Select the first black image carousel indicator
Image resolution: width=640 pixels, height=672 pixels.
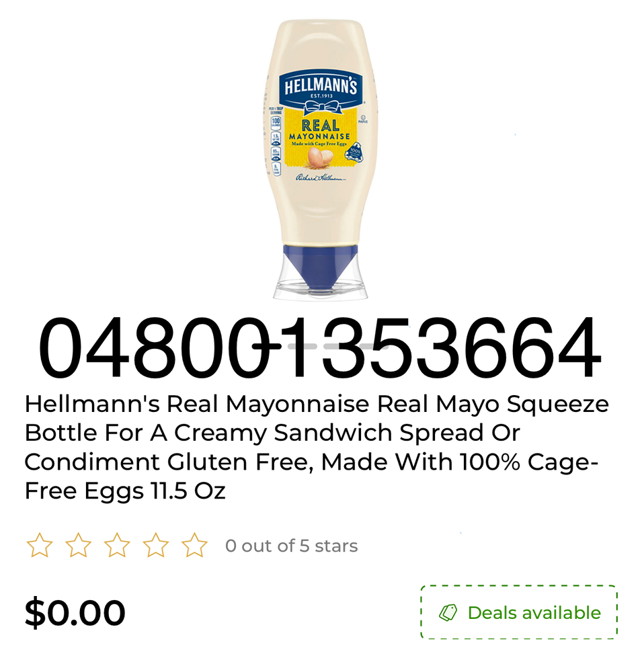(x=267, y=346)
